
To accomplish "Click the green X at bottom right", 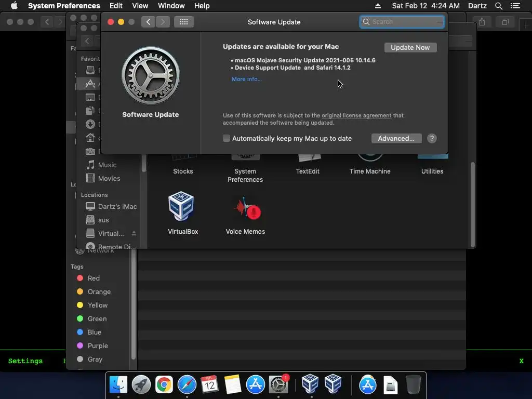I will point(522,361).
